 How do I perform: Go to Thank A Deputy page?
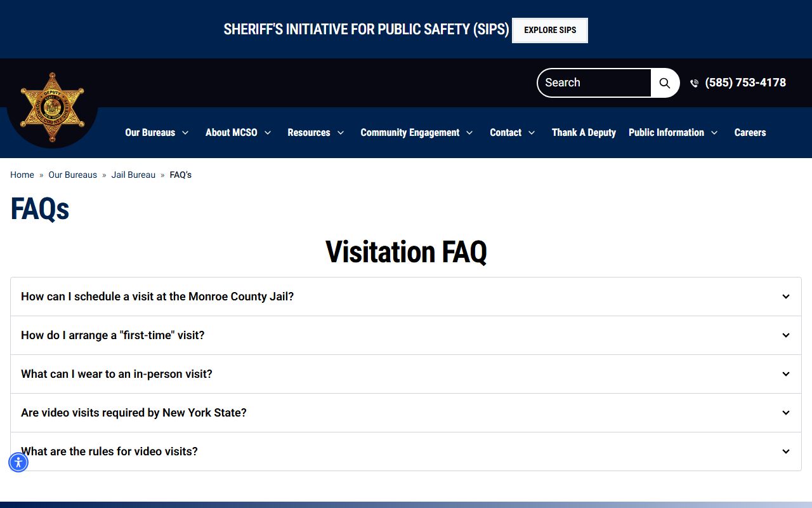[584, 133]
